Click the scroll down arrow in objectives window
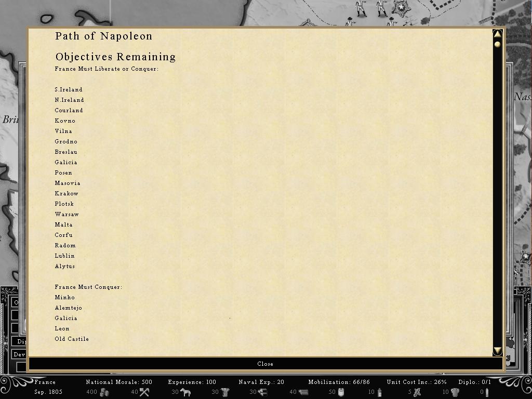532x399 pixels. (497, 351)
